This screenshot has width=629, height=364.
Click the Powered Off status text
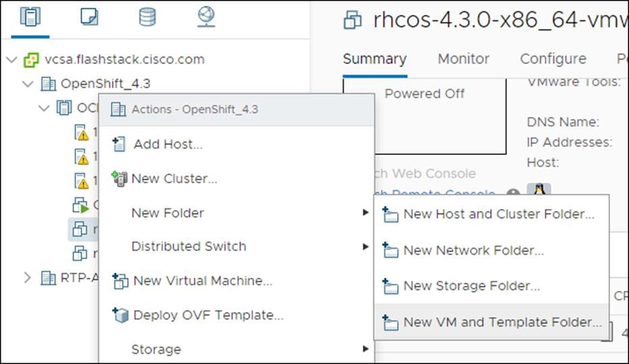click(x=425, y=94)
